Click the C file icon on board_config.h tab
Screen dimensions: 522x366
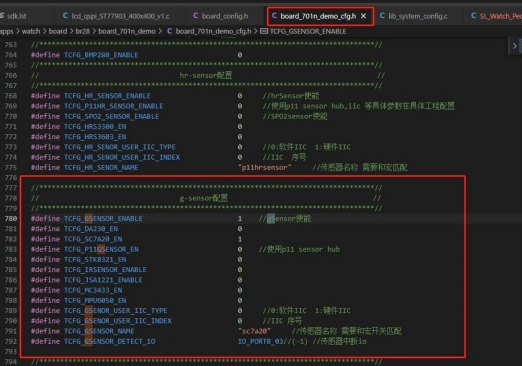[196, 16]
